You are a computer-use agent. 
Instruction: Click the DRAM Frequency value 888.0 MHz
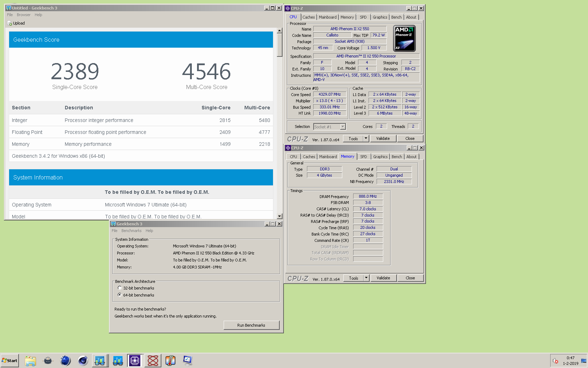tap(368, 196)
